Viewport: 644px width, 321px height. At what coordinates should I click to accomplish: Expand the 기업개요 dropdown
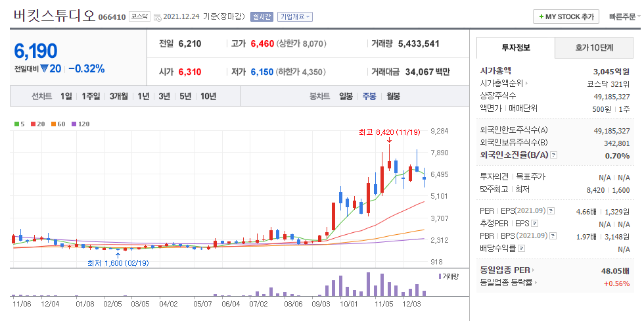[x=295, y=16]
